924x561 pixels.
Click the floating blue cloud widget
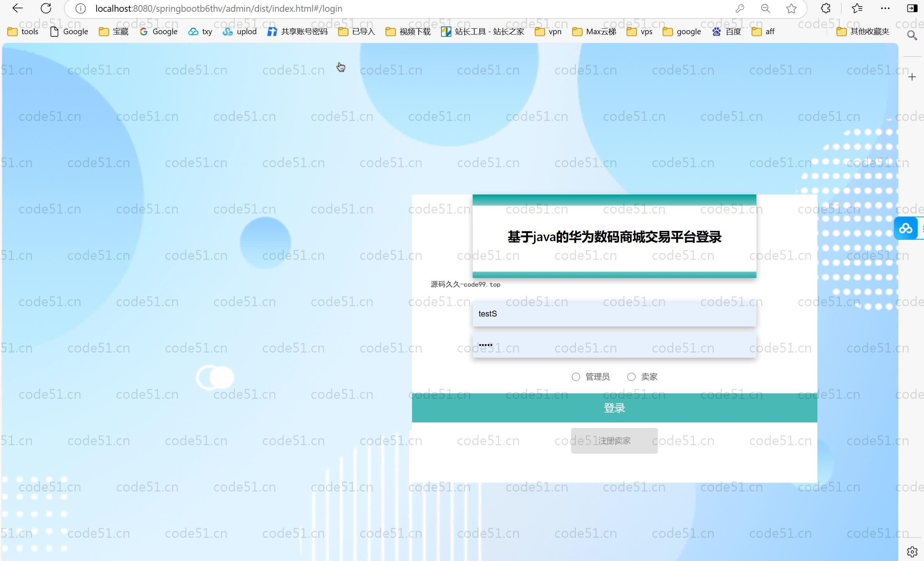pos(906,228)
